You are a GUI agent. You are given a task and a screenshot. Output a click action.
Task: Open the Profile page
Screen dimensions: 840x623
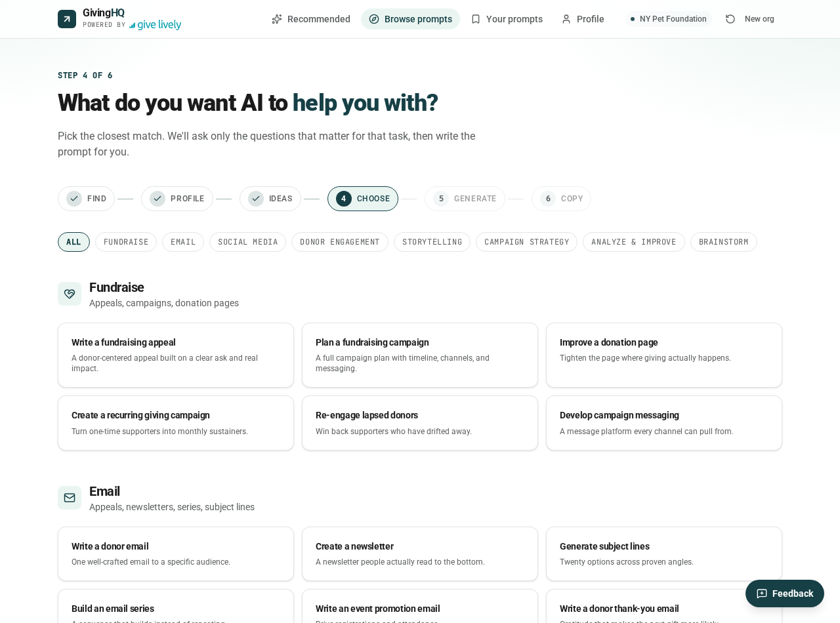583,19
